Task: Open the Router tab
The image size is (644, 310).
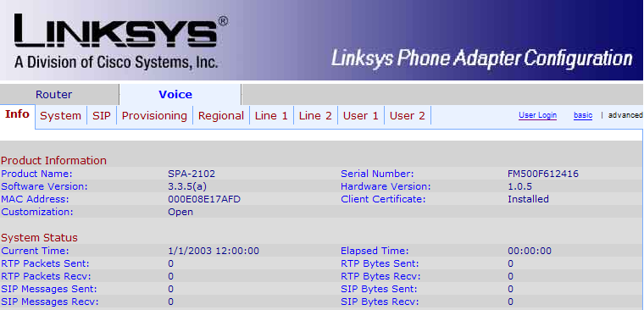Action: (x=53, y=94)
